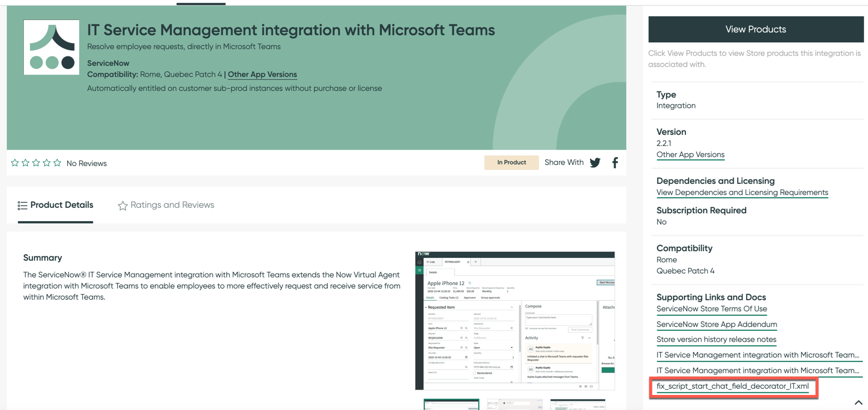The width and height of the screenshot is (868, 410).
Task: Select the third screenshot thumbnail
Action: [x=578, y=404]
